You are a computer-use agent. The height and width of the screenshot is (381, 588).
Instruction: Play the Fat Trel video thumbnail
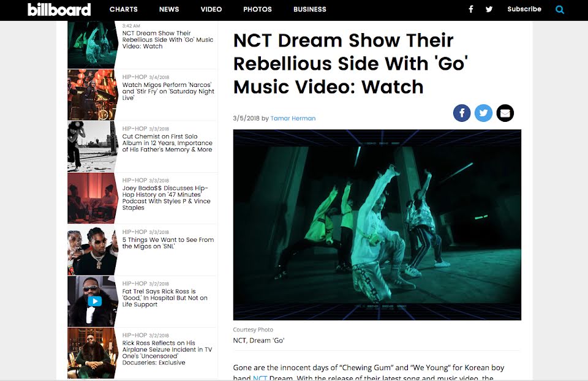94,301
